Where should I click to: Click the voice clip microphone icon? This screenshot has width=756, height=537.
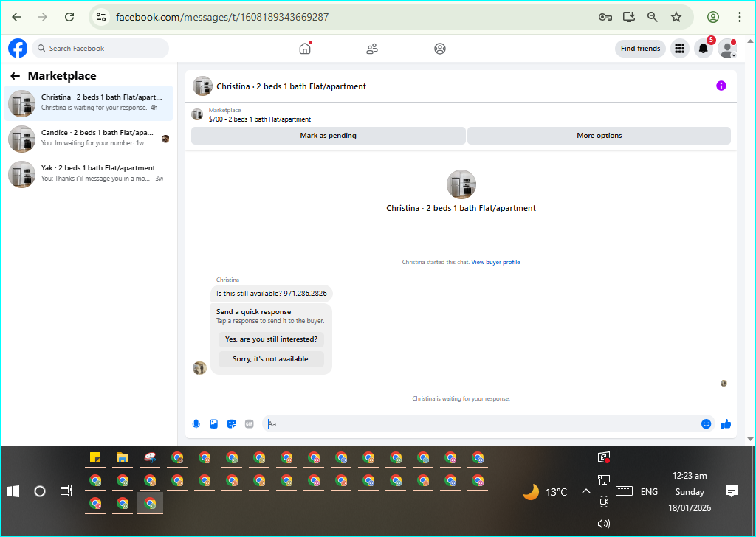pos(196,424)
